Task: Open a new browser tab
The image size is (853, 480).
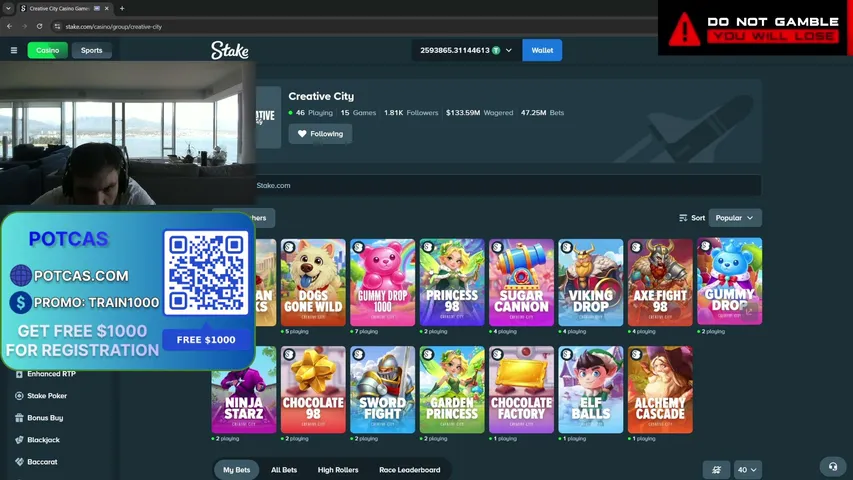Action: point(122,8)
